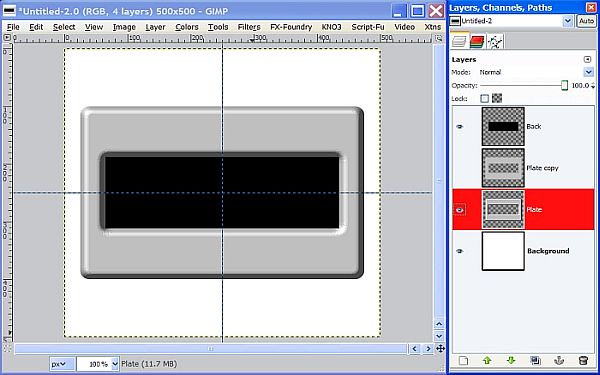Click the Plate copy layer name
The height and width of the screenshot is (375, 600).
(x=542, y=168)
